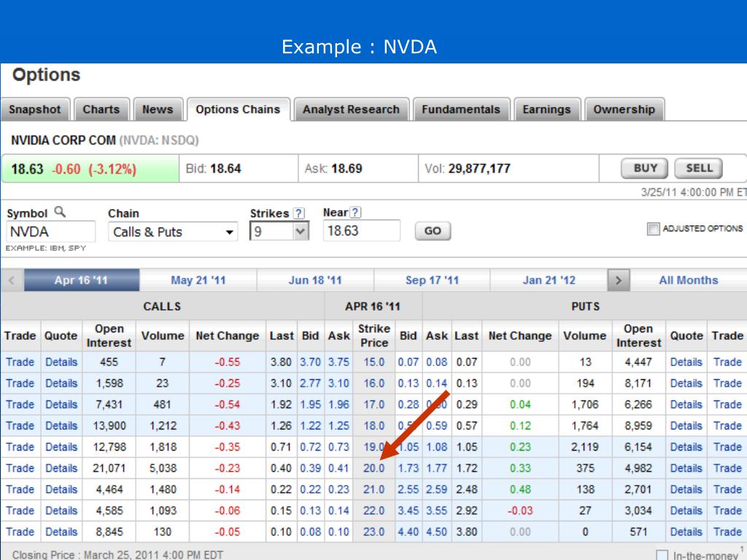Screen dimensions: 747x560
Task: Open the Charts tab
Action: tap(101, 109)
